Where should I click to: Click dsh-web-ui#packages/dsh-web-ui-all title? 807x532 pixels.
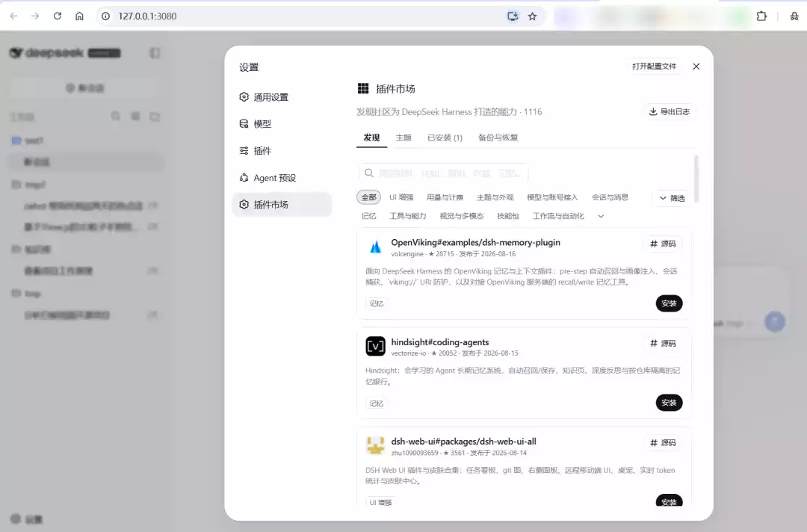click(x=464, y=442)
